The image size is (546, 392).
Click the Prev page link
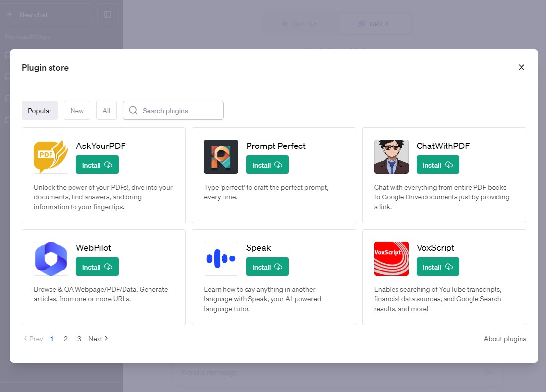click(x=33, y=339)
